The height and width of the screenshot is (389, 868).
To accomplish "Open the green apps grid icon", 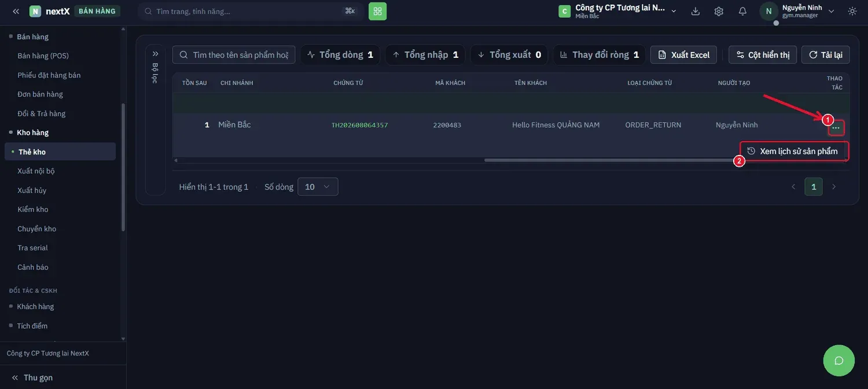I will click(378, 11).
